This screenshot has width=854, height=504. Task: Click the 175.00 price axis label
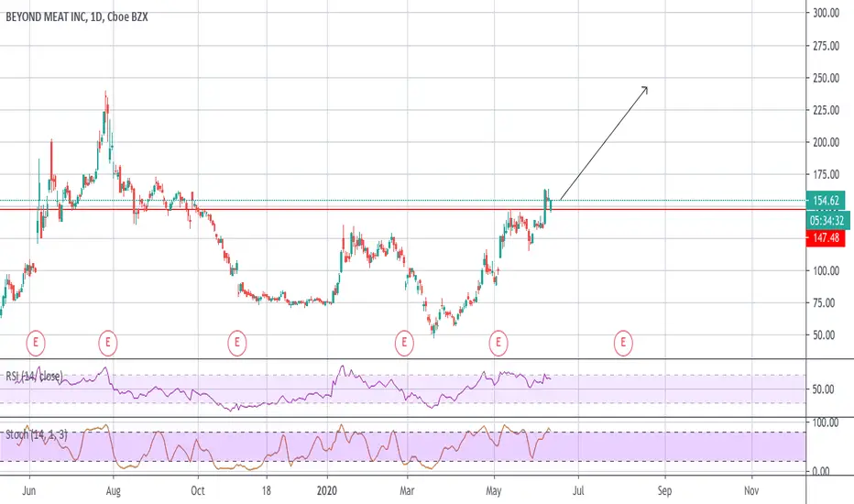pyautogui.click(x=826, y=174)
